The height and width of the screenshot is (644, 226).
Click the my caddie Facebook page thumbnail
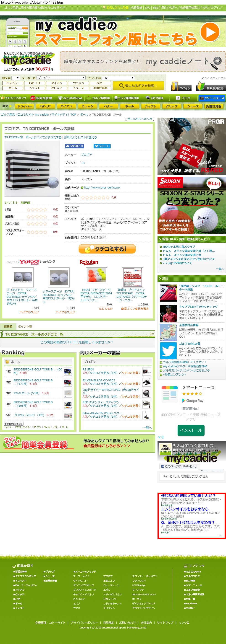tap(165, 449)
